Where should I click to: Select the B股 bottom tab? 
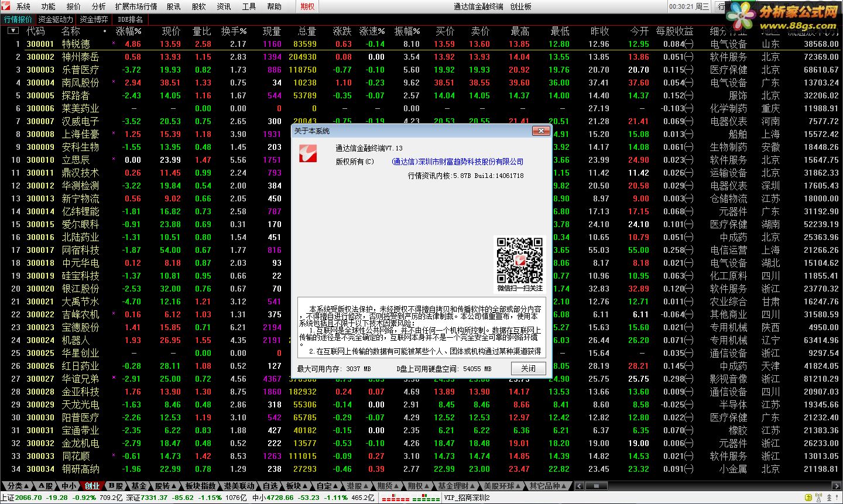click(x=116, y=486)
